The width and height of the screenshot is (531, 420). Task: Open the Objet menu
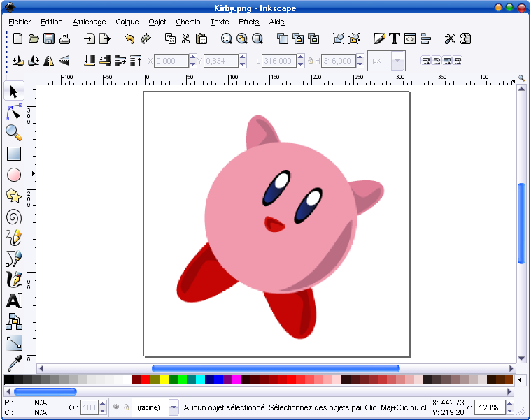(157, 22)
